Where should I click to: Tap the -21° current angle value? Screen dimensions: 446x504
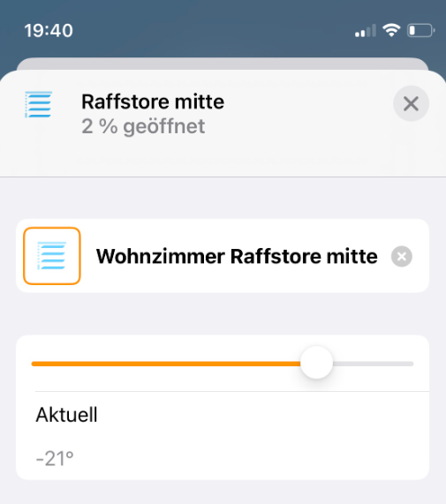pyautogui.click(x=55, y=458)
